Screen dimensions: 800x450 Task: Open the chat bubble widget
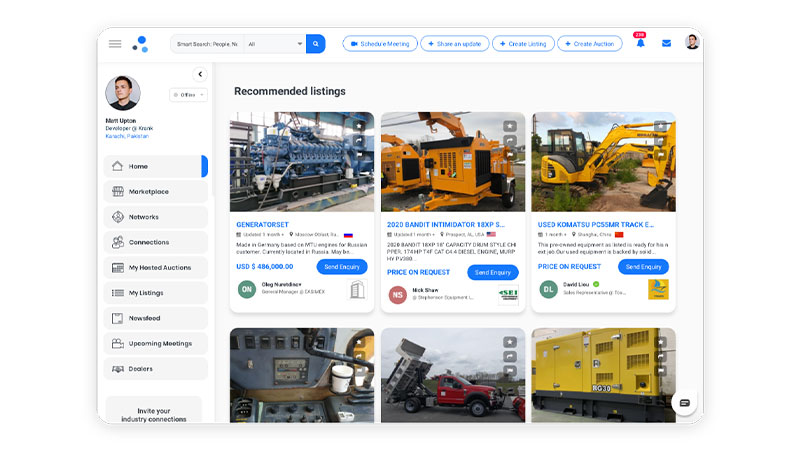(685, 403)
